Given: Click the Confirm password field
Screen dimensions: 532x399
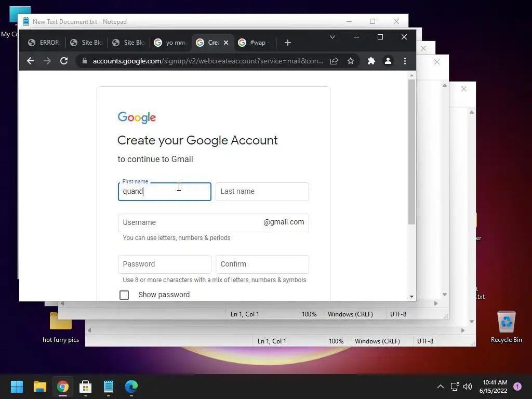Looking at the screenshot, I should point(262,264).
